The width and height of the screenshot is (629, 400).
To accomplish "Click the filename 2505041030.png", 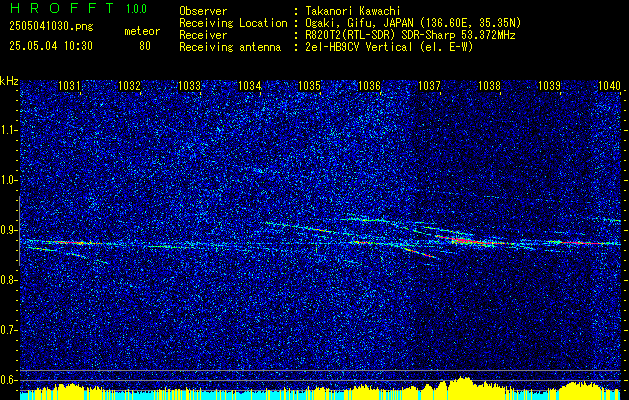I will (x=51, y=27).
